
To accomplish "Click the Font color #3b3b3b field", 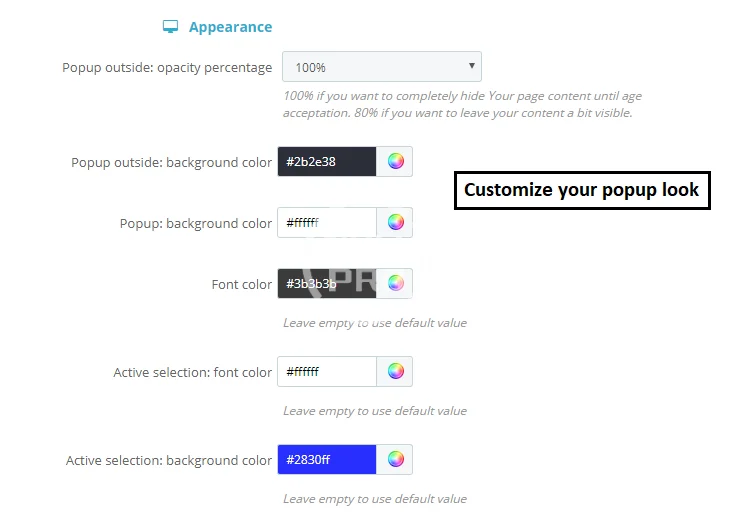I will point(327,284).
